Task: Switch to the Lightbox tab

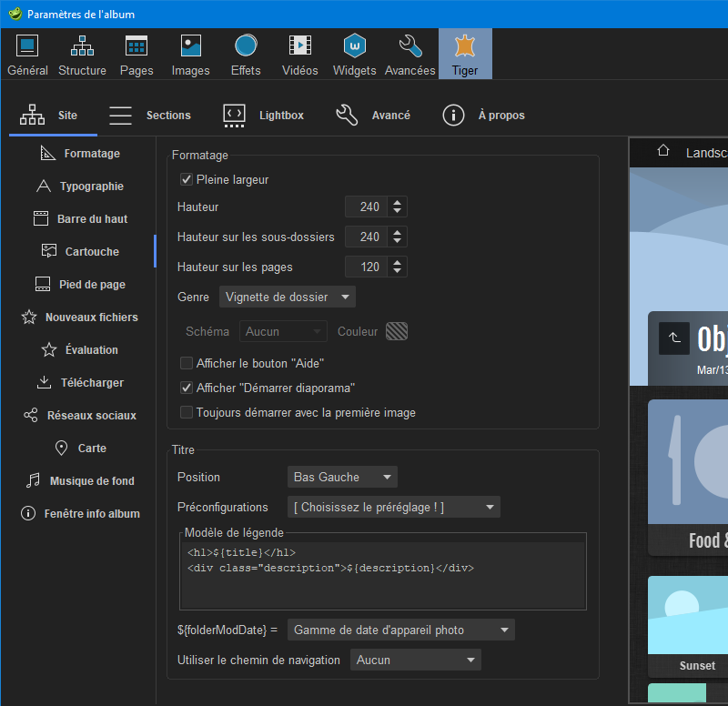Action: point(263,116)
